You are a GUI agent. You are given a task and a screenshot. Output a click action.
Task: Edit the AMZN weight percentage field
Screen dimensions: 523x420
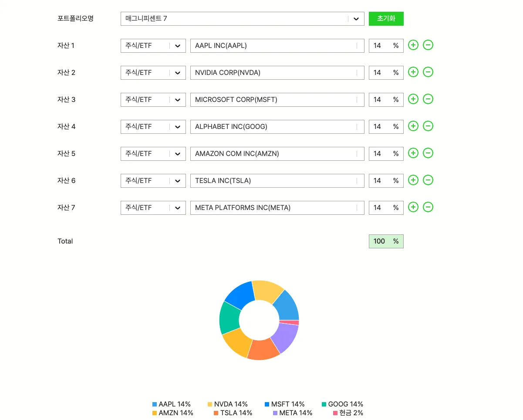coord(386,154)
